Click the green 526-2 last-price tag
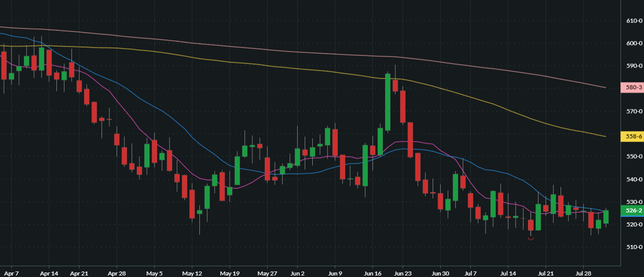The image size is (644, 277). [633, 211]
